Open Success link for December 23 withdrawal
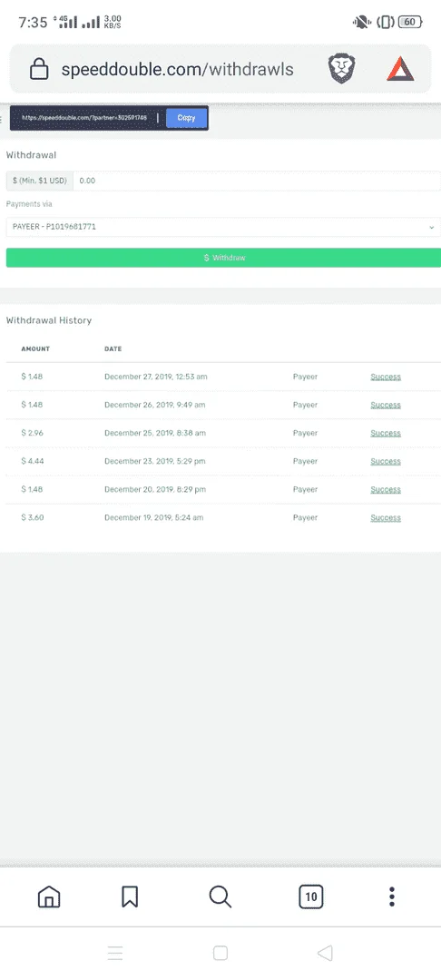 tap(386, 461)
